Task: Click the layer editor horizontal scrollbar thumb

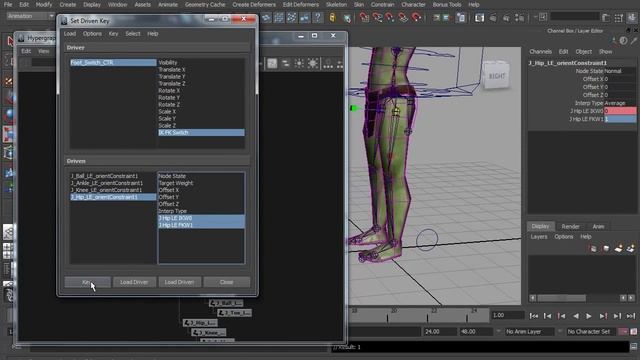Action: pyautogui.click(x=562, y=298)
